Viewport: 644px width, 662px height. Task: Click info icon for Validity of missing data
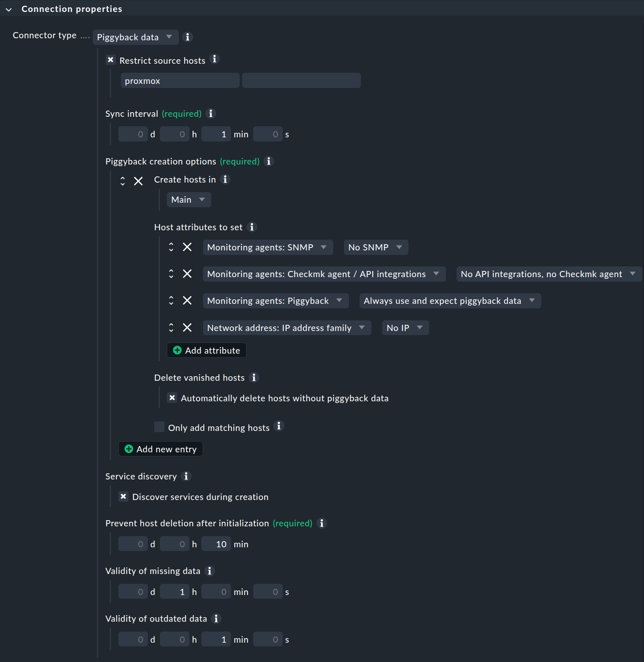[x=210, y=571]
